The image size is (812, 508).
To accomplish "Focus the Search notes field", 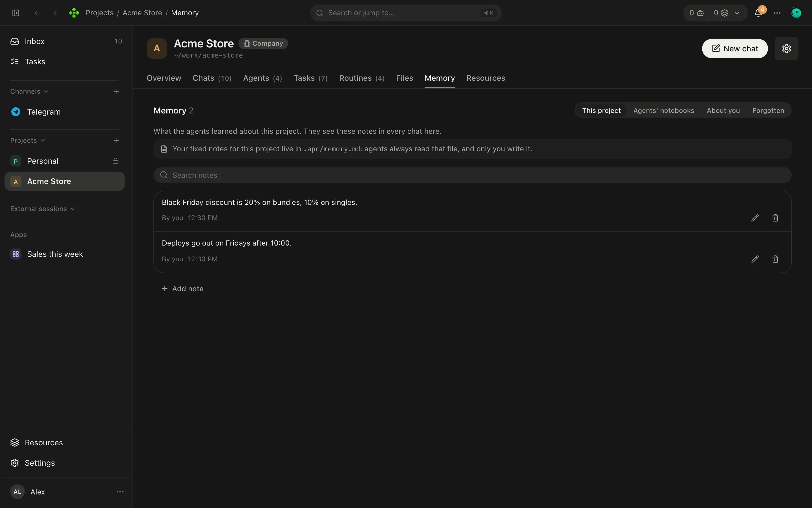I will tap(473, 175).
